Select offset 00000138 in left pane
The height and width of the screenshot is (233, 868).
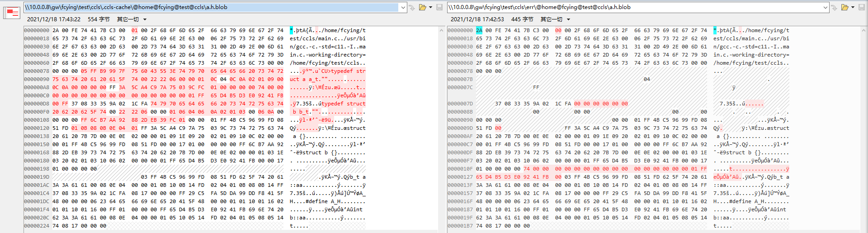(37, 136)
